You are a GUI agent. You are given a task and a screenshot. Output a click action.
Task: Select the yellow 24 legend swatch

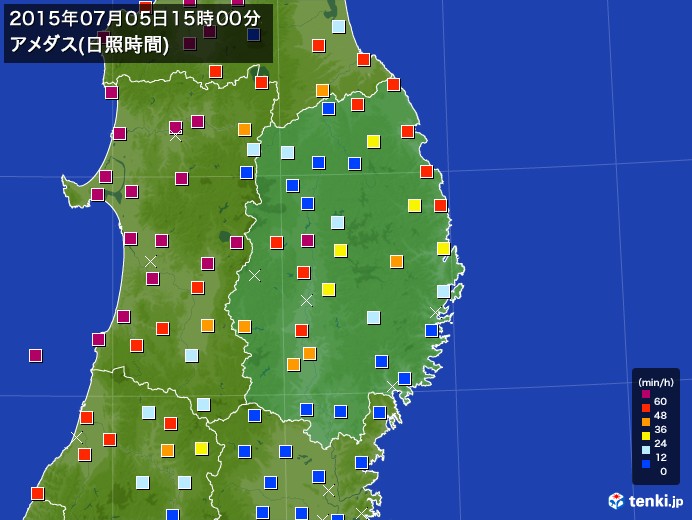[646, 436]
